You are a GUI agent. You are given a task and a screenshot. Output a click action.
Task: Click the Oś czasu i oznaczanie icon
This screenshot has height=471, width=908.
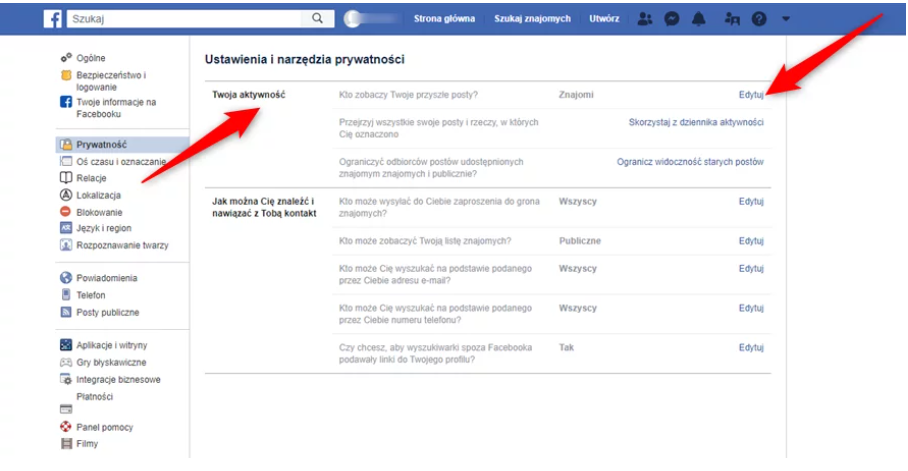pos(66,161)
